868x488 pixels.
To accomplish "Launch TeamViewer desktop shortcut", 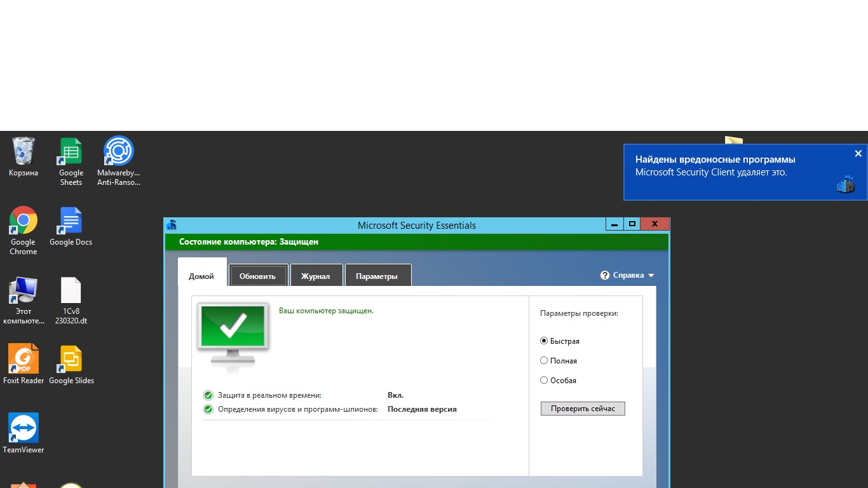I will point(24,433).
